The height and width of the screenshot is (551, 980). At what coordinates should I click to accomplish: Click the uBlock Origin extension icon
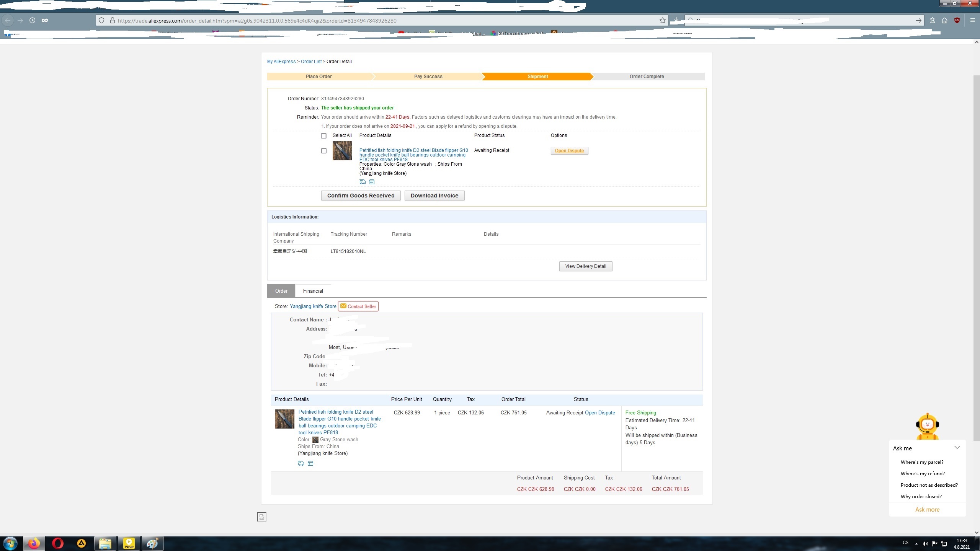[x=957, y=21]
